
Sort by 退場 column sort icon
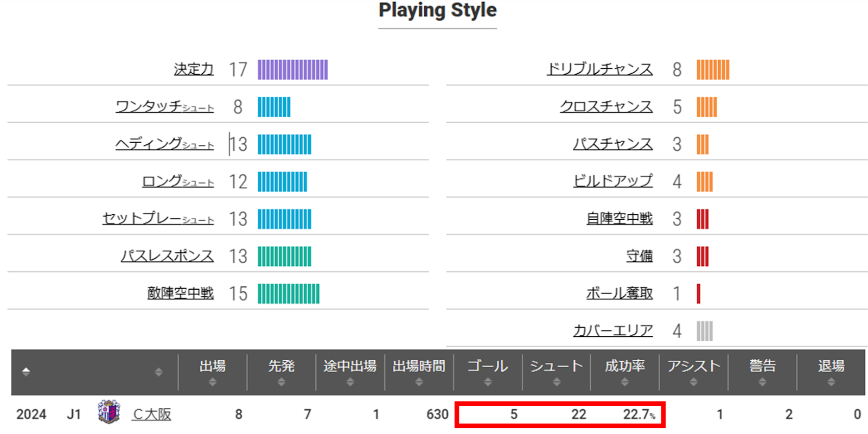831,382
